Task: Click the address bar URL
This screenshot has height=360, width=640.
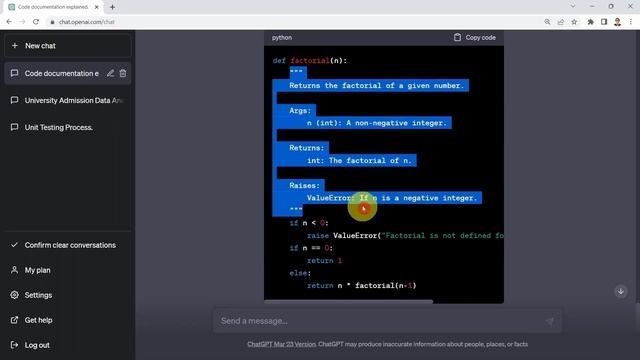Action: coord(87,22)
